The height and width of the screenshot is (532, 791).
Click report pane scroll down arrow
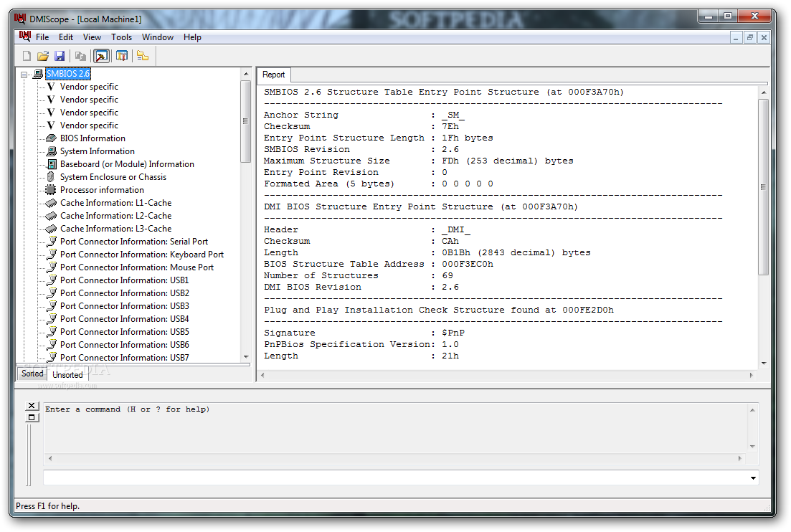click(764, 363)
